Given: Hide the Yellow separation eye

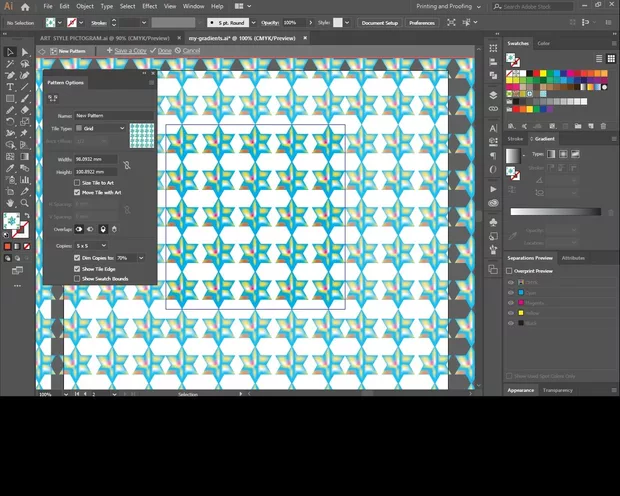Looking at the screenshot, I should [x=510, y=313].
